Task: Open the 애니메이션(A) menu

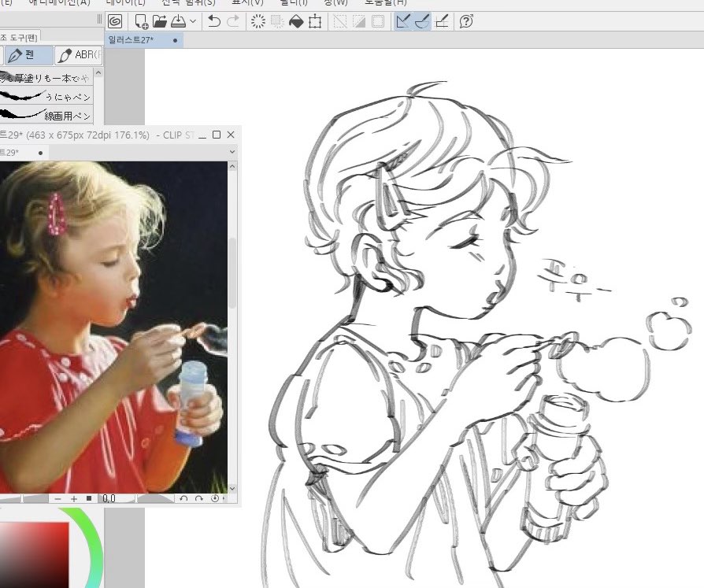Action: point(59,2)
